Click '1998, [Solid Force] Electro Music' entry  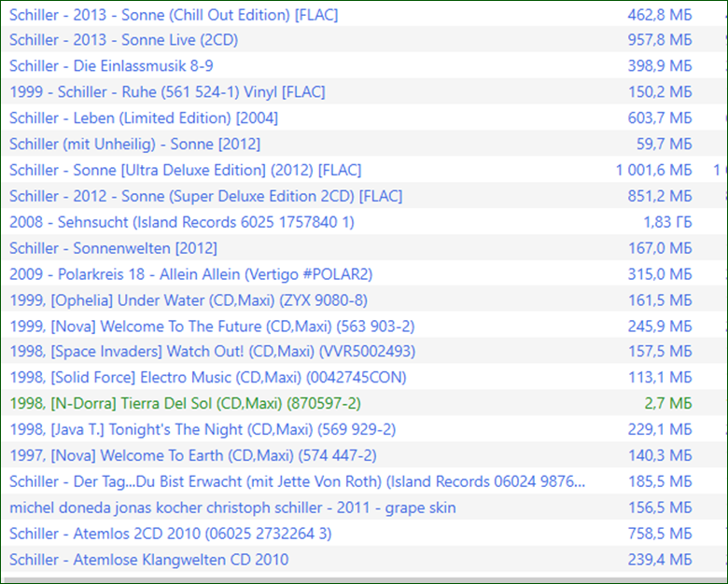click(x=207, y=377)
